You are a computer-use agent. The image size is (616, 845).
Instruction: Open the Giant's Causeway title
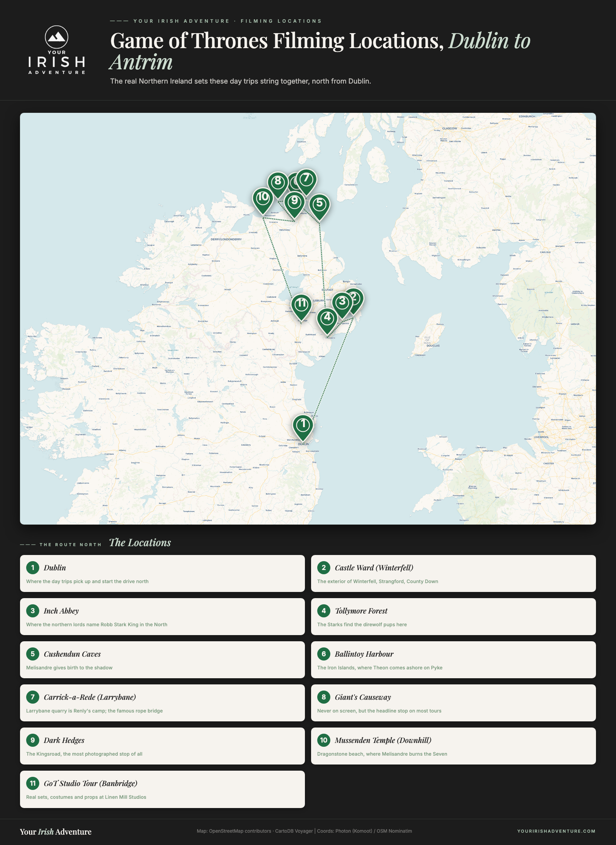(x=363, y=697)
